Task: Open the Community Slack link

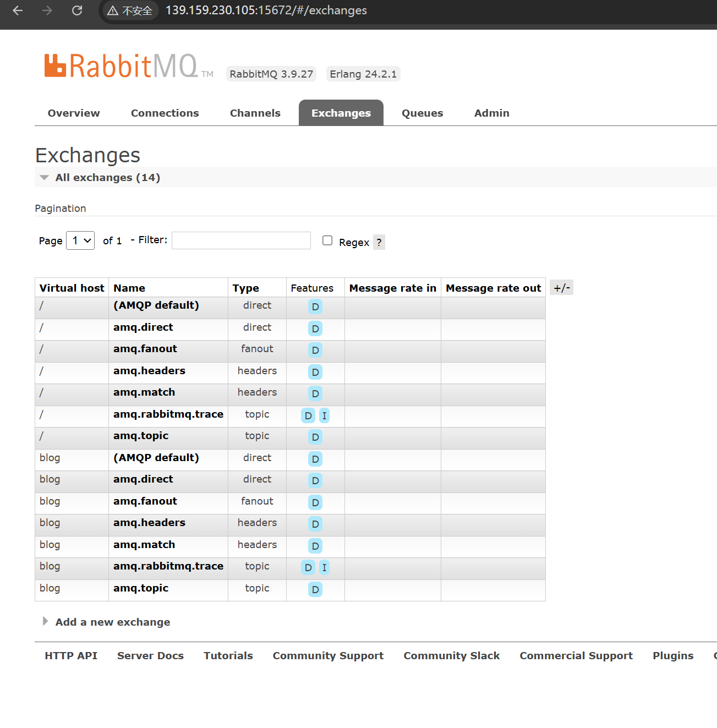Action: [452, 656]
